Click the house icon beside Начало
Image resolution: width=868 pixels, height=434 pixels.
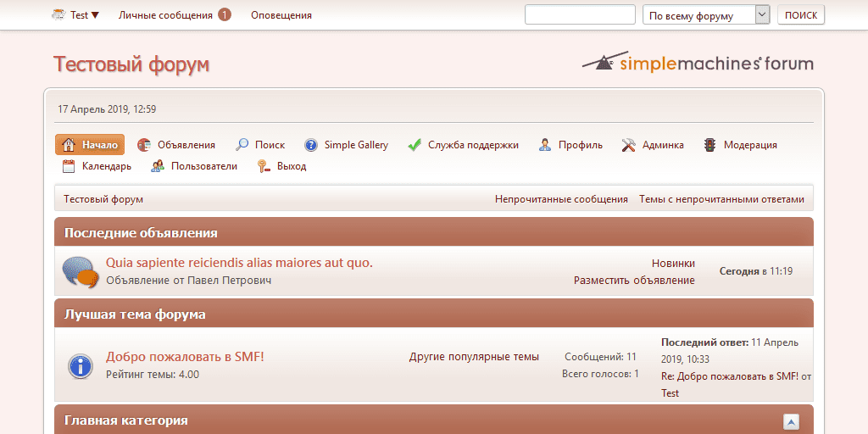tap(70, 145)
